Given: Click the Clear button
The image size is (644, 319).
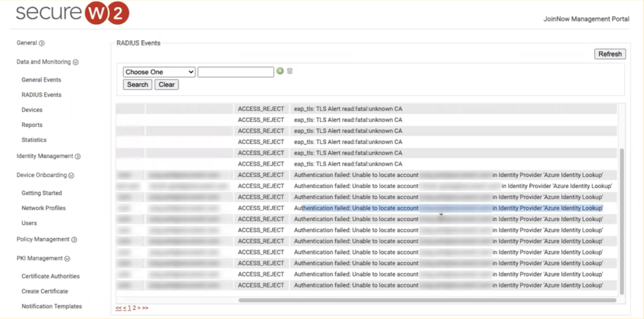Looking at the screenshot, I should (166, 84).
